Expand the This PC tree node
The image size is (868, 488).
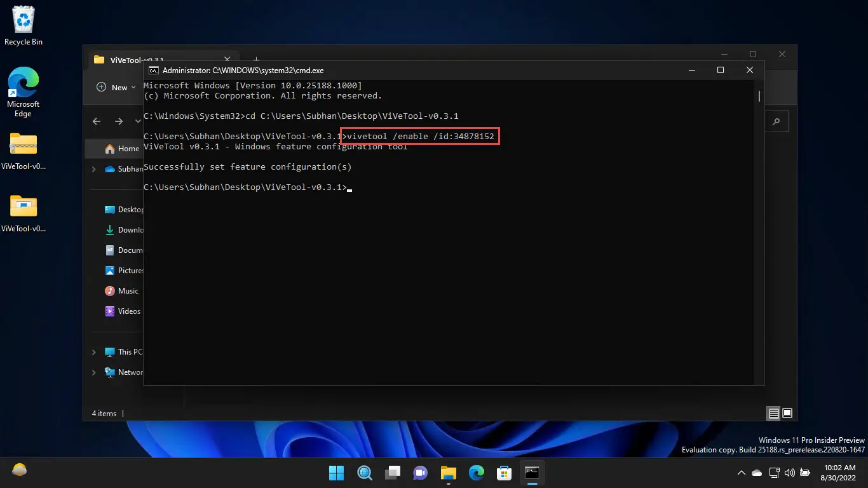tap(94, 352)
